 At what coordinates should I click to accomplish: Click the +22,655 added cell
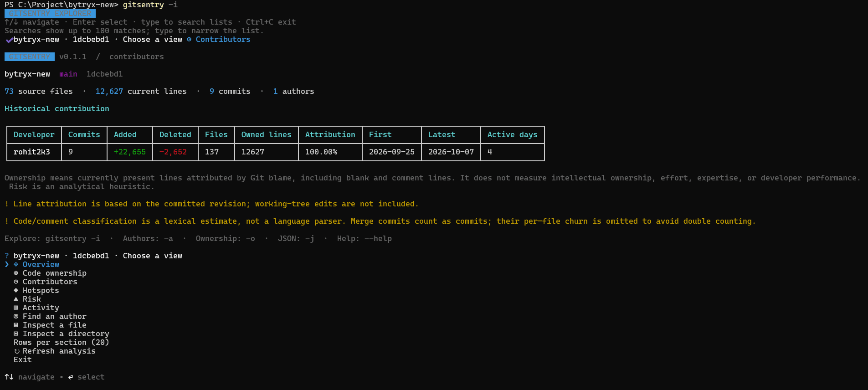coord(130,152)
